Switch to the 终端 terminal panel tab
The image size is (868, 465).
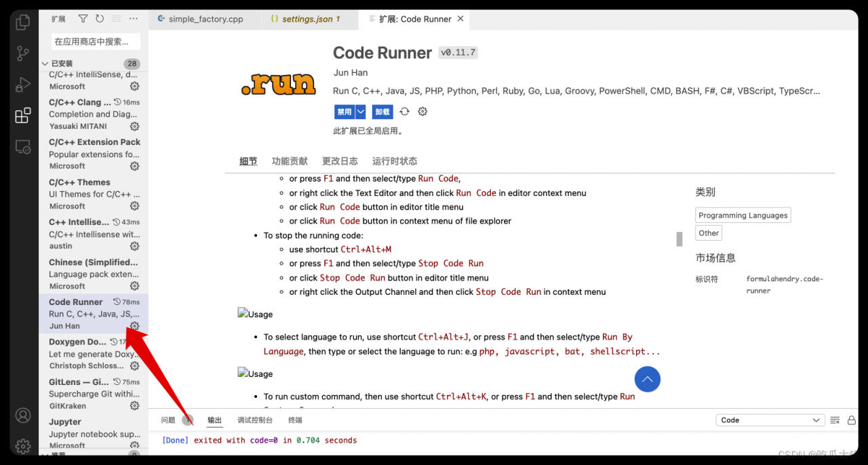point(295,420)
